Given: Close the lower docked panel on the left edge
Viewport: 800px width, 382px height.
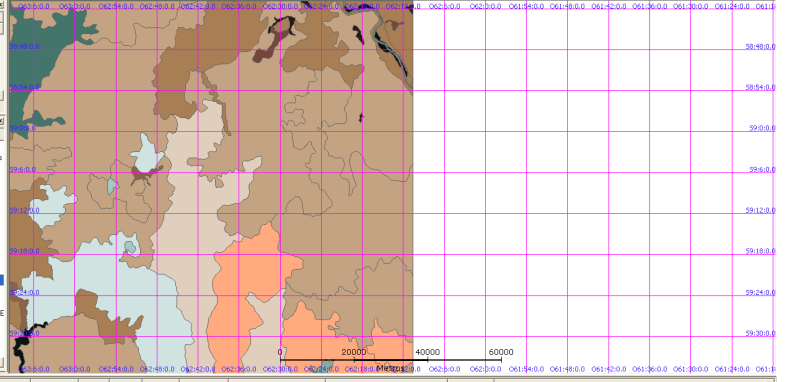Looking at the screenshot, I should tap(2, 121).
